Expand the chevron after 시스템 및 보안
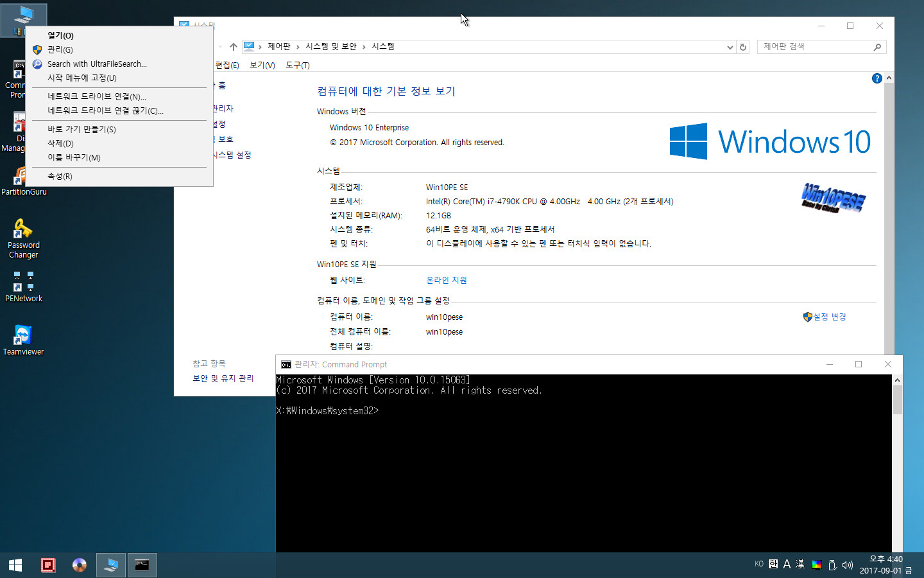 tap(364, 47)
